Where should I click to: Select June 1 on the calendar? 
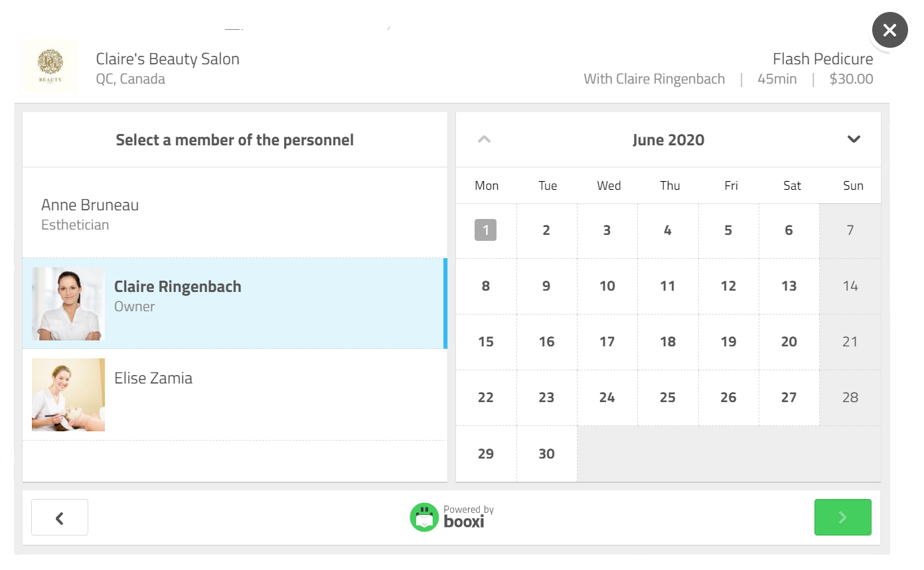click(486, 230)
